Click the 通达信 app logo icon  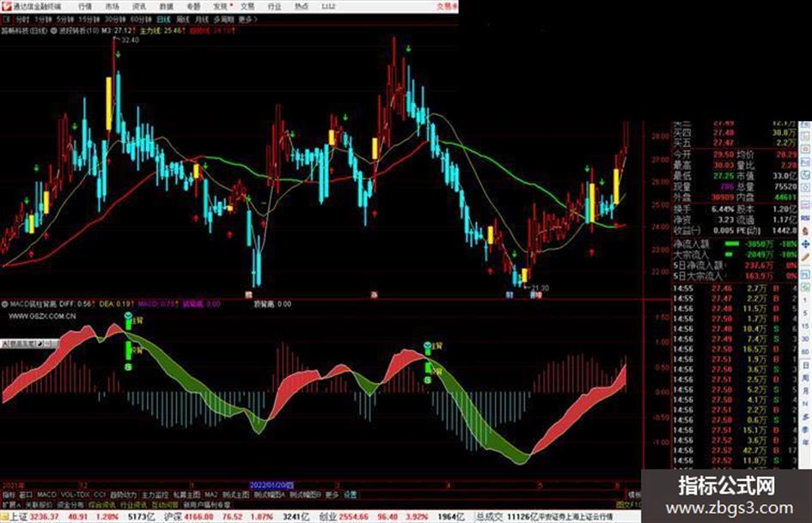(7, 6)
